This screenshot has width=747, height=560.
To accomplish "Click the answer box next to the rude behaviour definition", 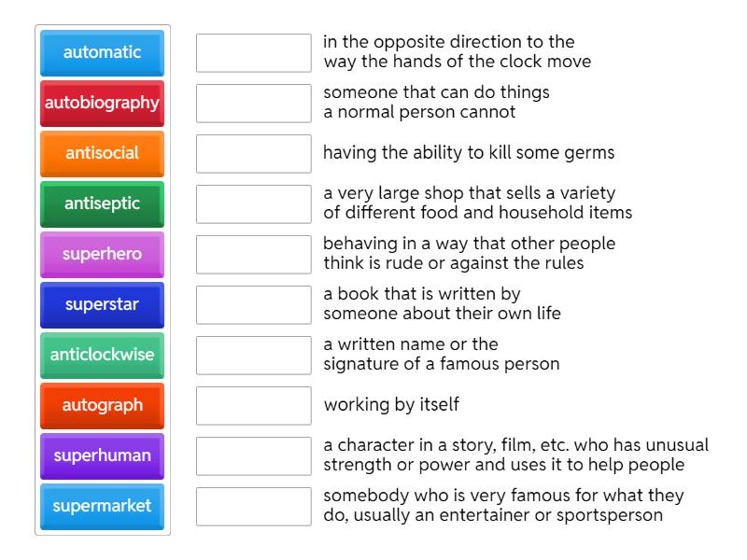I will pyautogui.click(x=253, y=255).
